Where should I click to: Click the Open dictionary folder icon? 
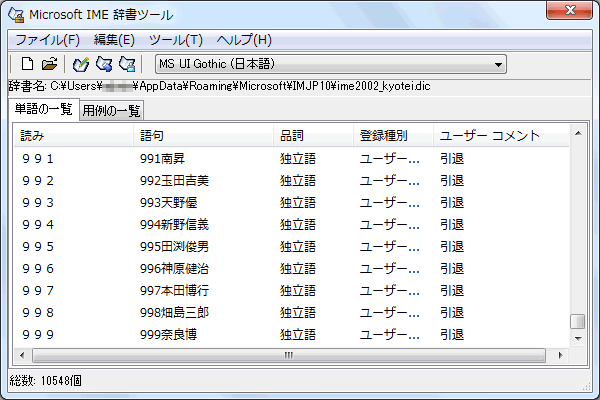point(49,65)
